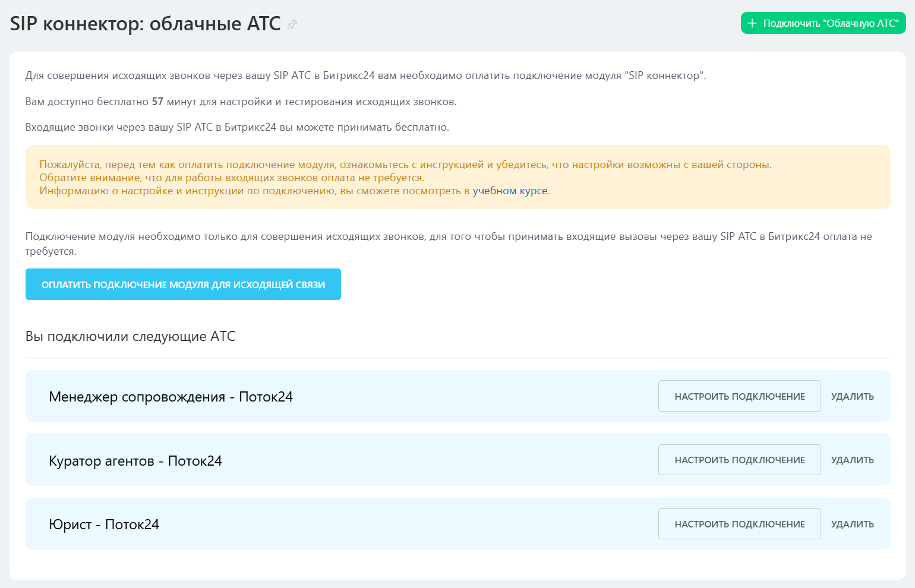
Task: Click the paragraph starting with Подключение модуля необходимо
Action: (x=449, y=244)
